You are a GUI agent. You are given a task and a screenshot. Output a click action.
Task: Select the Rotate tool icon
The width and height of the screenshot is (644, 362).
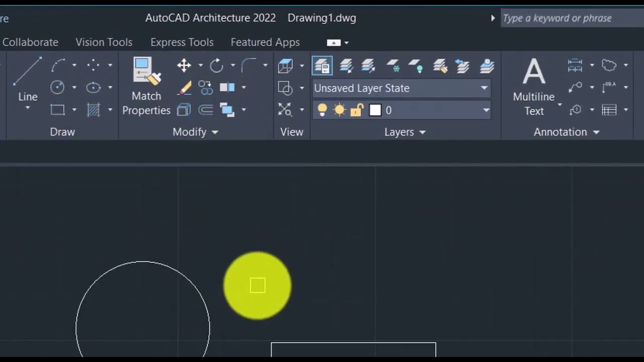coord(216,65)
